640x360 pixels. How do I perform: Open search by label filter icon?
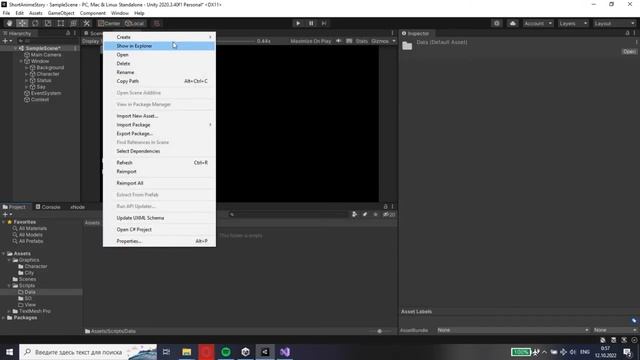(365, 214)
